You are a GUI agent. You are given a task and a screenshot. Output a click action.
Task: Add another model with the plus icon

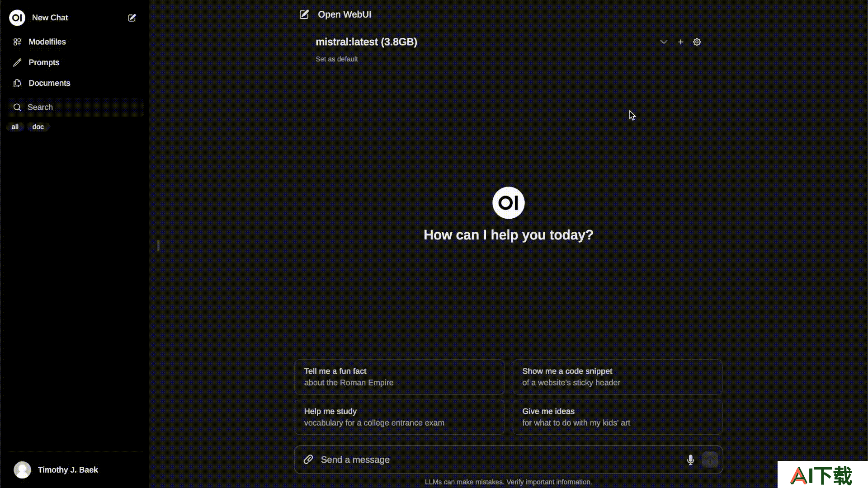pos(681,42)
